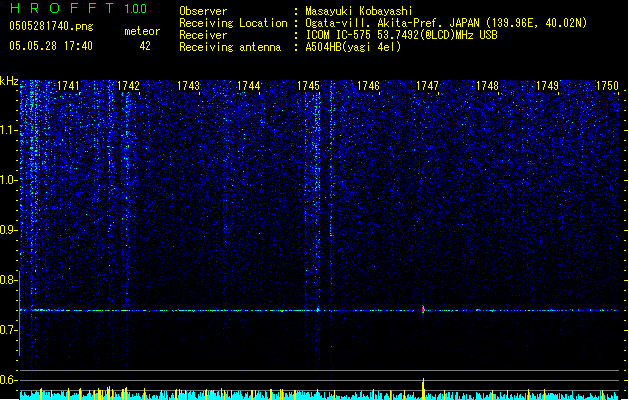
Task: Click the 1744 time marker
Action: tap(248, 86)
